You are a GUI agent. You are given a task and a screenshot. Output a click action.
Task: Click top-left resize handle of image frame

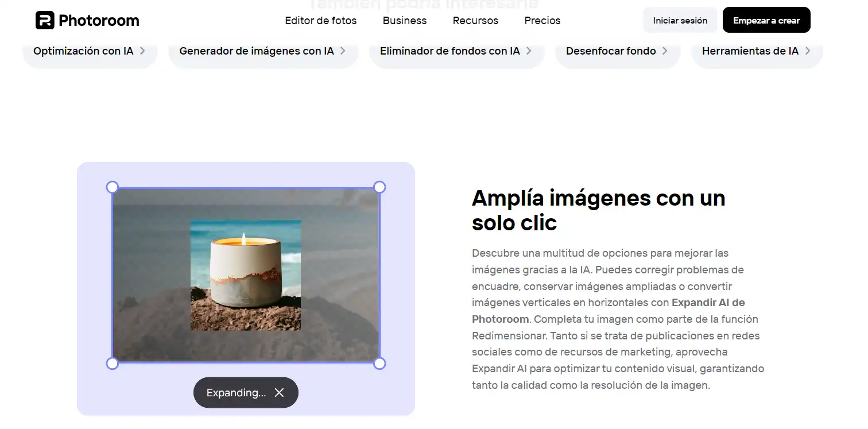click(113, 187)
